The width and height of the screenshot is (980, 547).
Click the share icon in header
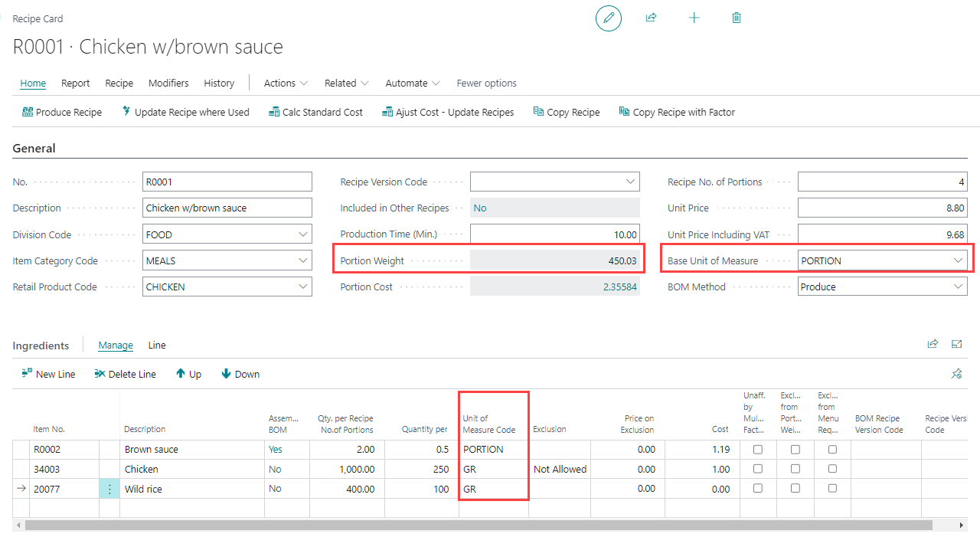tap(651, 18)
